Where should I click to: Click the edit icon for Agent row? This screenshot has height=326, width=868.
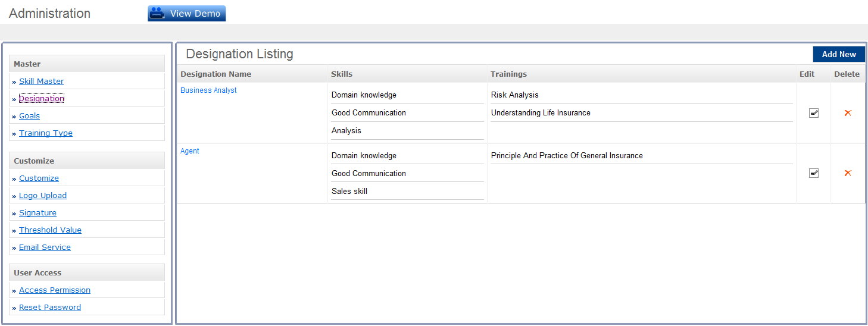click(x=813, y=173)
